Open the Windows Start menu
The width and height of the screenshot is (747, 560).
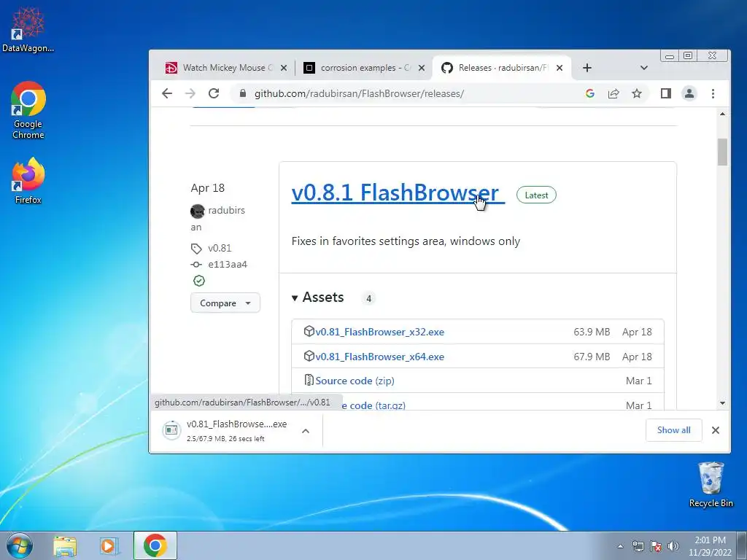click(x=20, y=545)
